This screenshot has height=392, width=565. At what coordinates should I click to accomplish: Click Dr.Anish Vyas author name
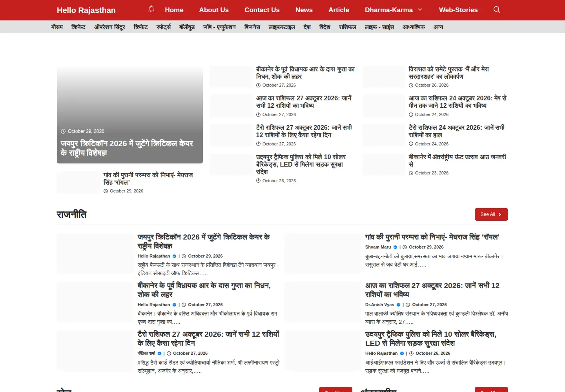(x=380, y=305)
